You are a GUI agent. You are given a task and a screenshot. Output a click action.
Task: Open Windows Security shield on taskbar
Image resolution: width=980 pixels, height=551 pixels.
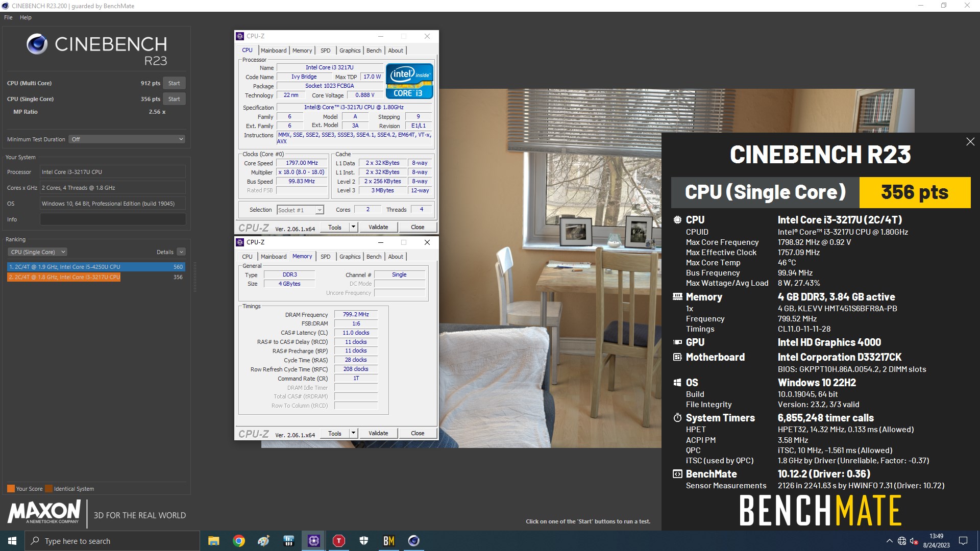pyautogui.click(x=363, y=541)
